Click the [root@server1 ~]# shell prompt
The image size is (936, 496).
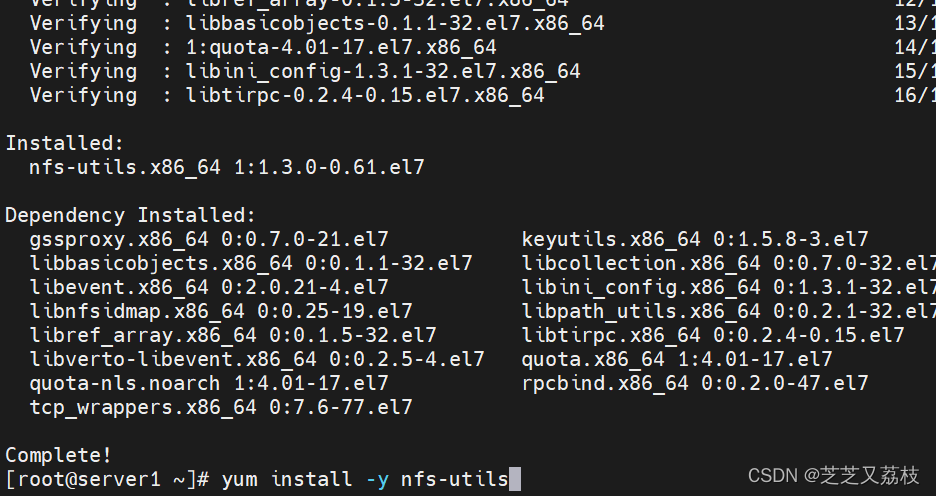[x=107, y=480]
